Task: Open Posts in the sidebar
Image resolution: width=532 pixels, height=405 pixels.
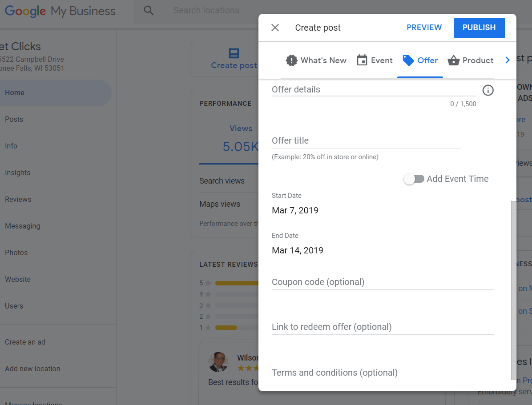Action: [14, 120]
